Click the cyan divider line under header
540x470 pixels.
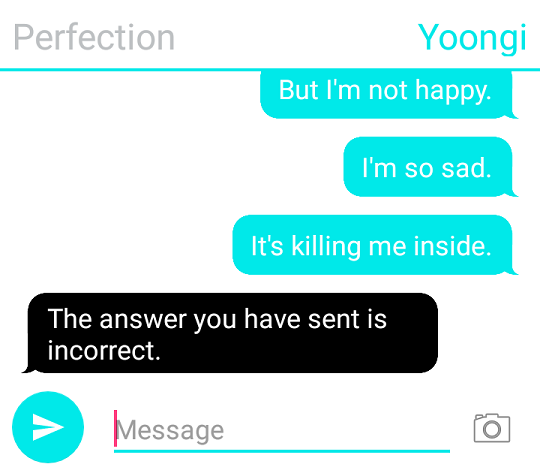coord(270,70)
